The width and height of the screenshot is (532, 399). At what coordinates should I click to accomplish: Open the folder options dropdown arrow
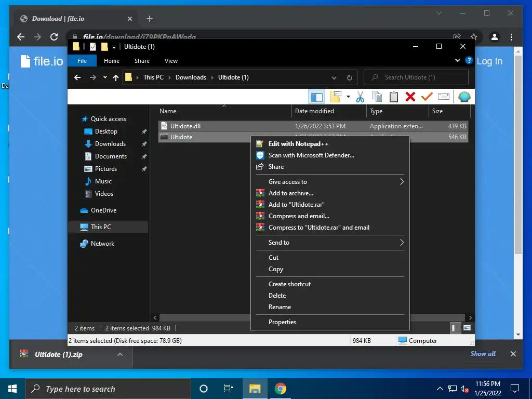click(x=348, y=97)
